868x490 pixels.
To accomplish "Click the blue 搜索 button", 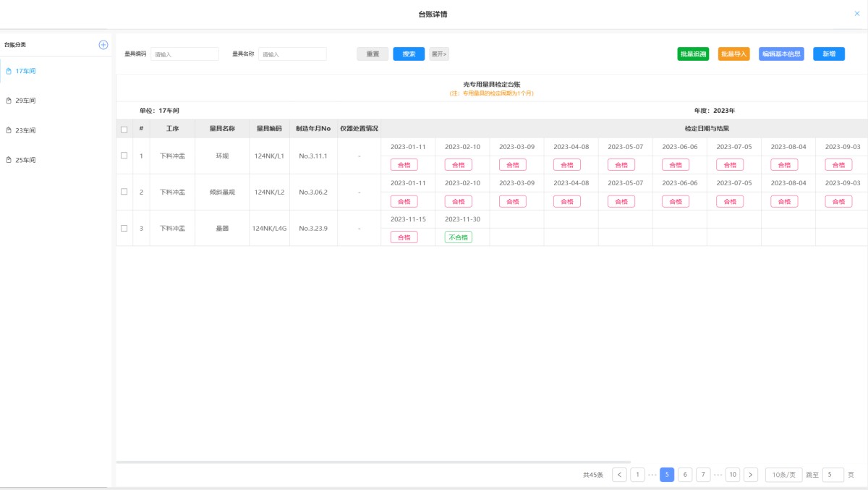I will (x=409, y=54).
